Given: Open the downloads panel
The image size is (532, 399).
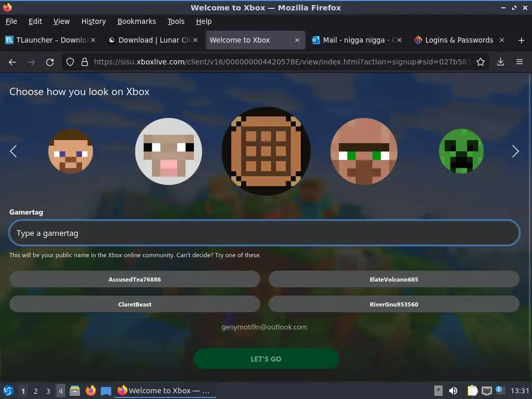Looking at the screenshot, I should (500, 62).
